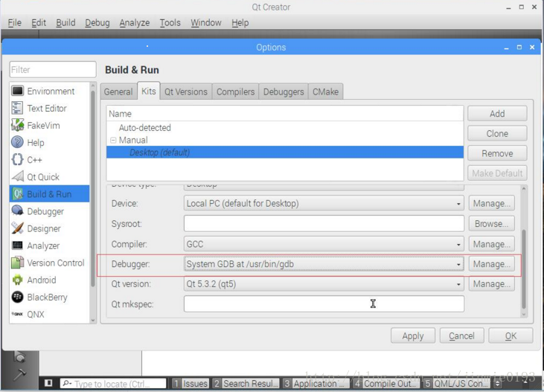The image size is (544, 392).
Task: Open the Analyze menu
Action: pos(135,23)
